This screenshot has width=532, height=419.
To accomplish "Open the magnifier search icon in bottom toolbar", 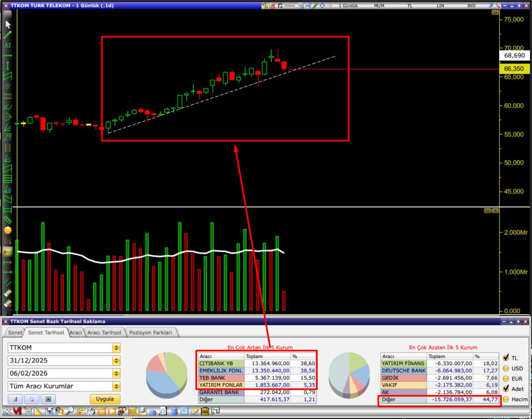I will click(x=70, y=411).
